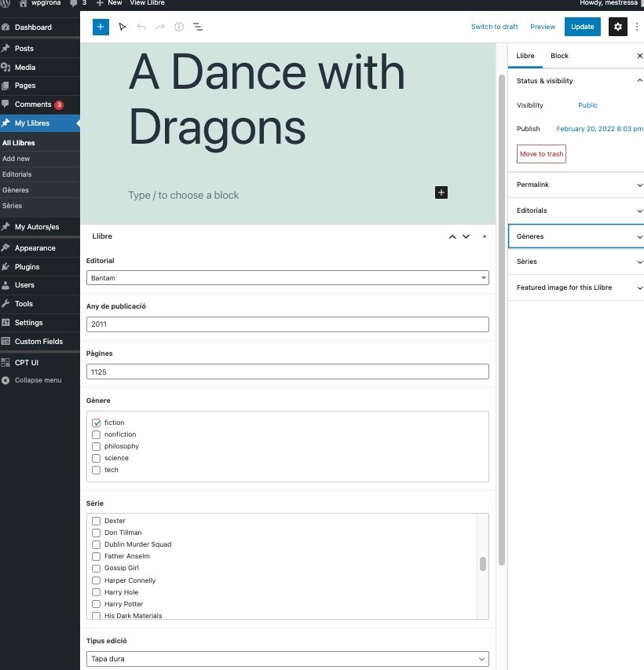
Task: Select the Tools pointer icon
Action: click(x=123, y=27)
